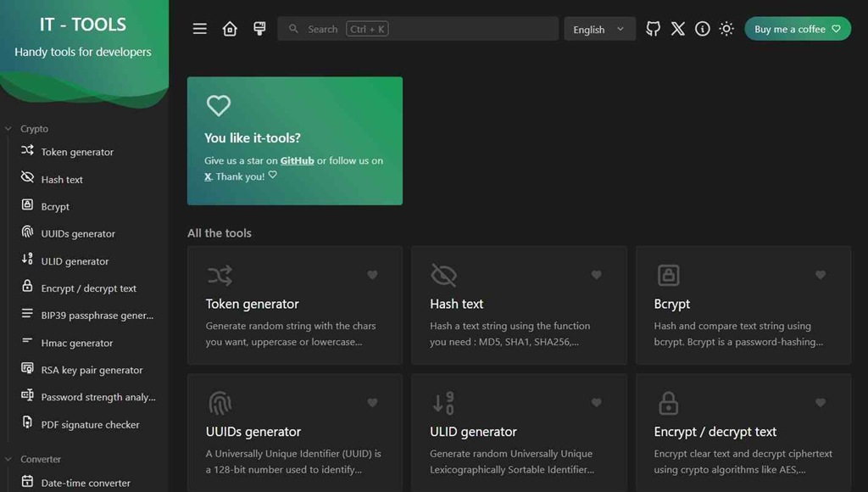Favorite the ULID generator card with heart

pos(596,402)
